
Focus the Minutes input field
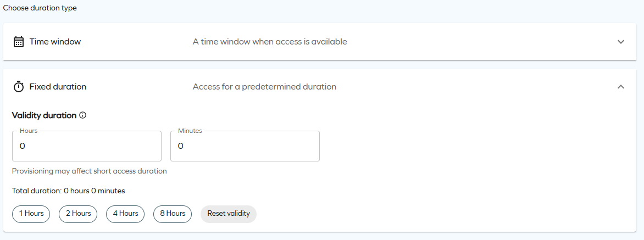[x=245, y=146]
